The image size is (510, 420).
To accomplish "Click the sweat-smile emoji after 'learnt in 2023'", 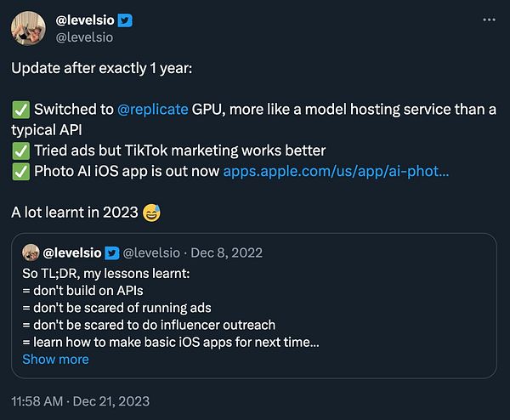I will [150, 212].
